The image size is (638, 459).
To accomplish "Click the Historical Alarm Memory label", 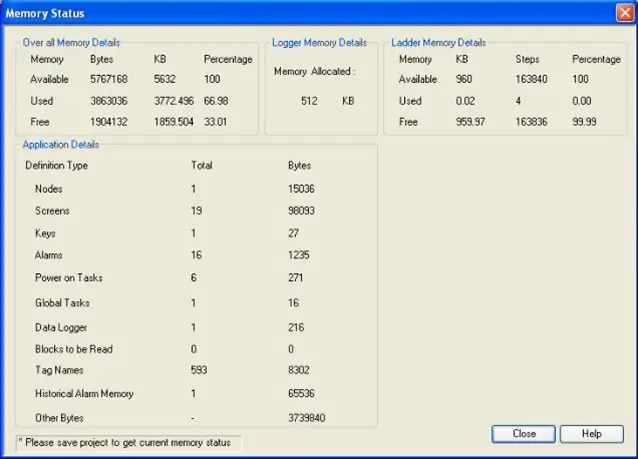I will tap(84, 393).
